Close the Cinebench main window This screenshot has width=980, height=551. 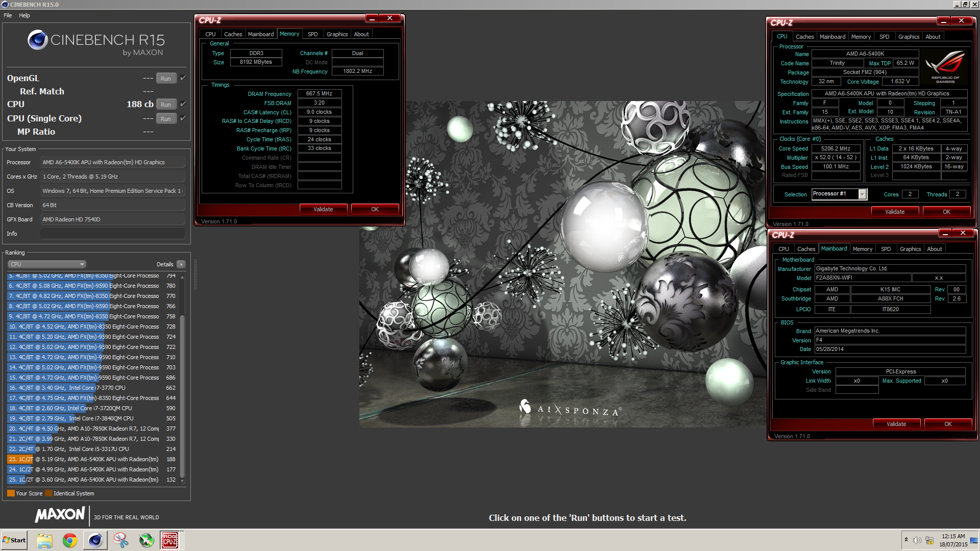974,5
